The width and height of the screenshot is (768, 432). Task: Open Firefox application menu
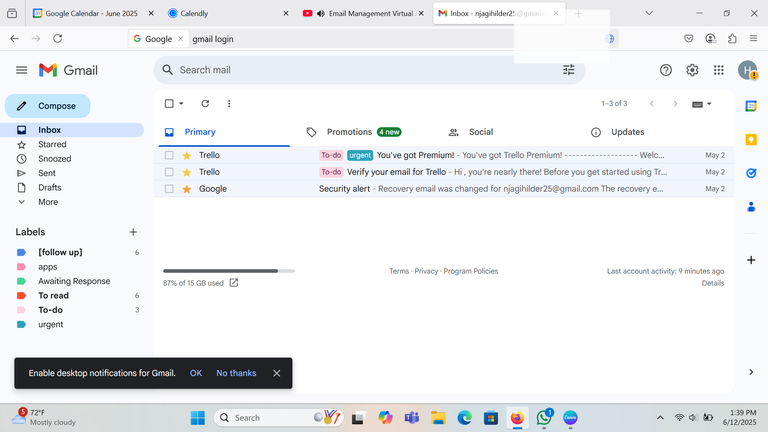tap(753, 38)
